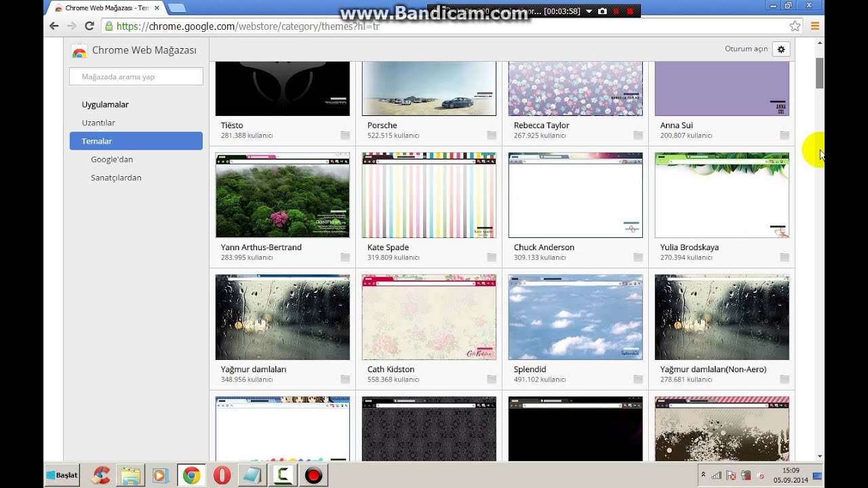The width and height of the screenshot is (868, 488).
Task: Click the Splendid theme title
Action: tap(530, 369)
